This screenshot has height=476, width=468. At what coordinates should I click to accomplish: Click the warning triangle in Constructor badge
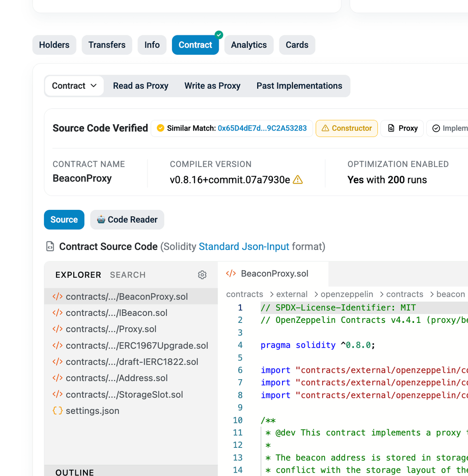point(325,128)
